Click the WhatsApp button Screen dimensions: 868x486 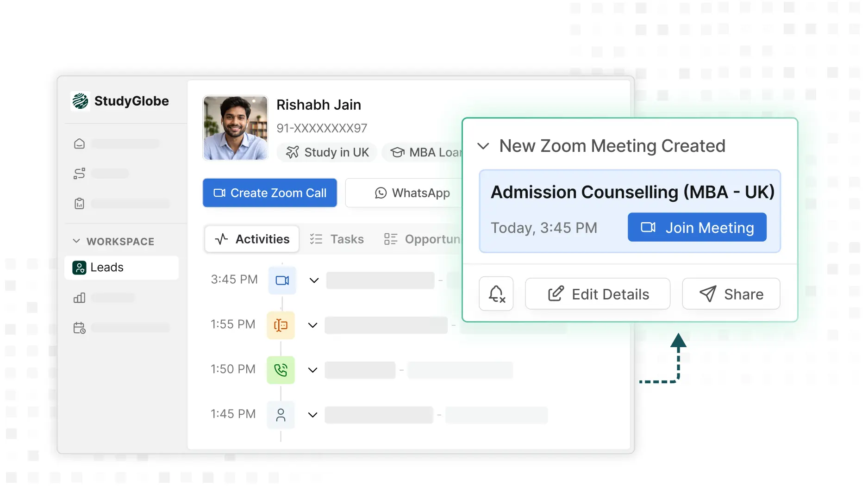405,193
